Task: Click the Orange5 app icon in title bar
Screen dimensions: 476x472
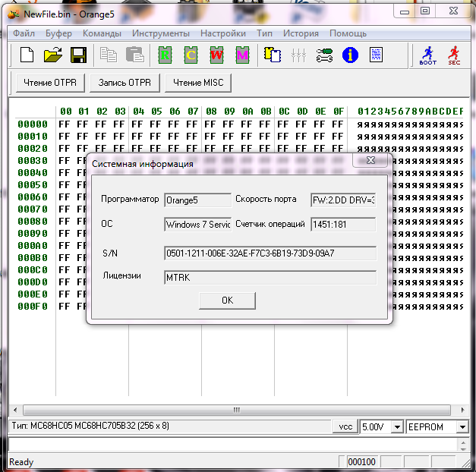Action: point(13,14)
